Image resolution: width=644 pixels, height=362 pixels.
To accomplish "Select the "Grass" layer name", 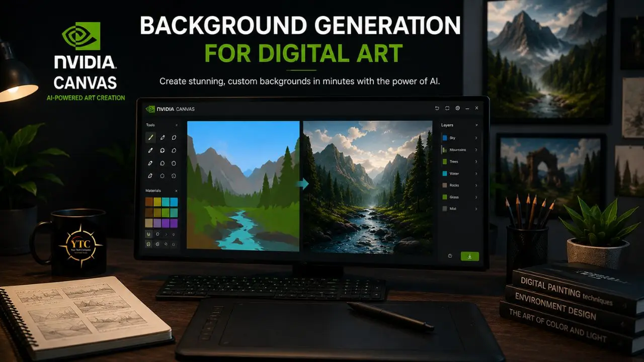I will point(454,197).
